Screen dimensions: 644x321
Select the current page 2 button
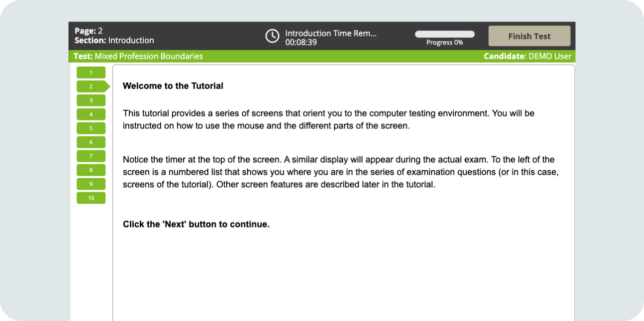[91, 86]
